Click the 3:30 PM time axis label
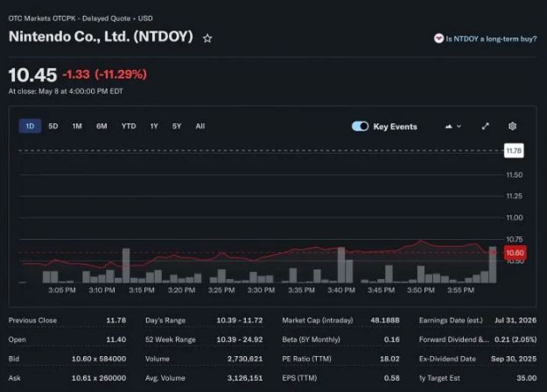547x392 pixels. [x=262, y=290]
